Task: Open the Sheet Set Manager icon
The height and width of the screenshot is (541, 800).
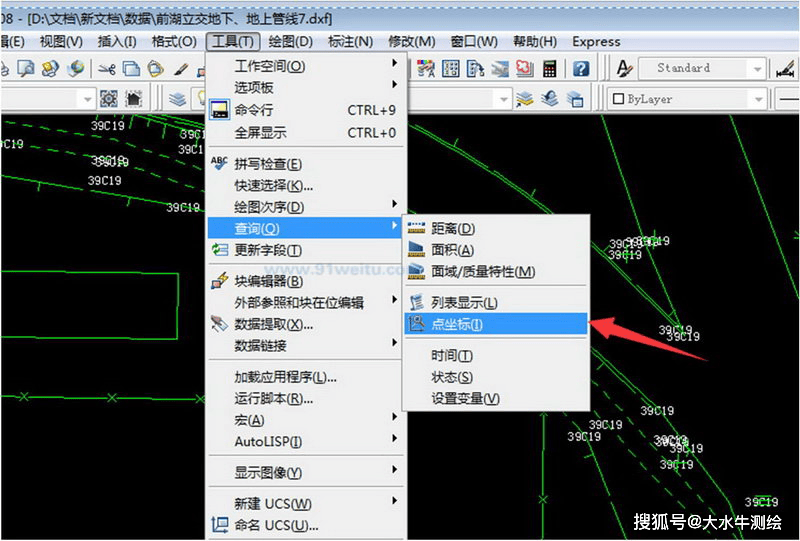Action: (x=500, y=68)
